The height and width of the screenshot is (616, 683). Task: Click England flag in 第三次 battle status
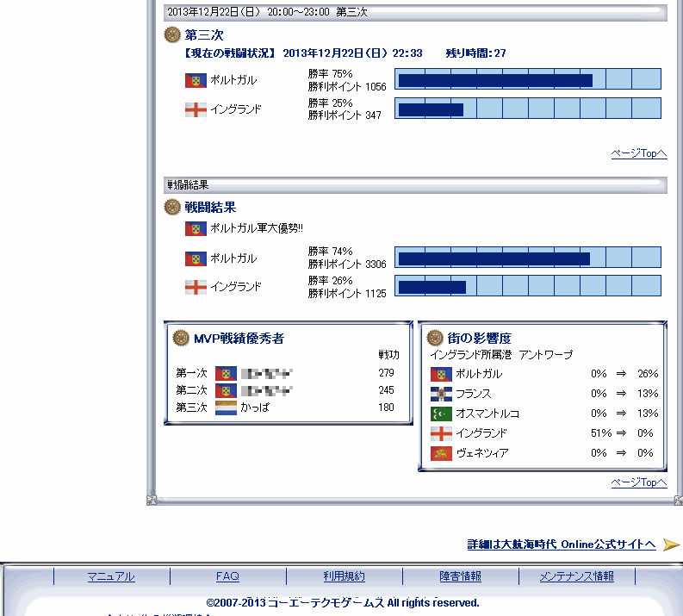(x=196, y=109)
